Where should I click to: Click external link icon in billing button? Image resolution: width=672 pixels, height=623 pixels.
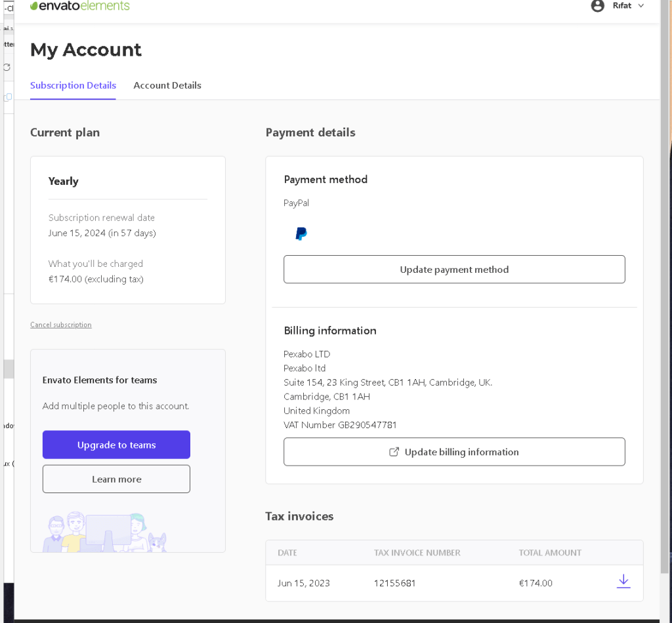coord(394,452)
